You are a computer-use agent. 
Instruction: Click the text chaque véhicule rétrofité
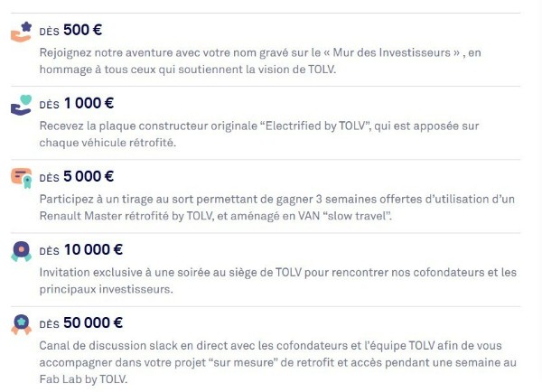107,143
